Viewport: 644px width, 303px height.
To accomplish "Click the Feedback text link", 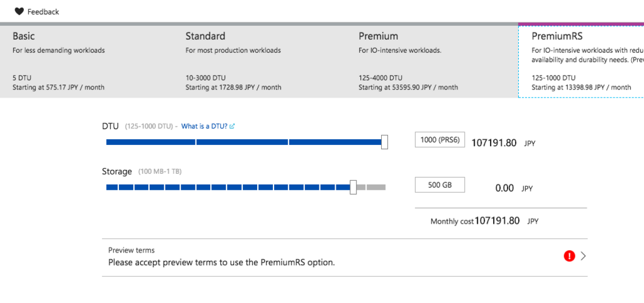I will [43, 11].
